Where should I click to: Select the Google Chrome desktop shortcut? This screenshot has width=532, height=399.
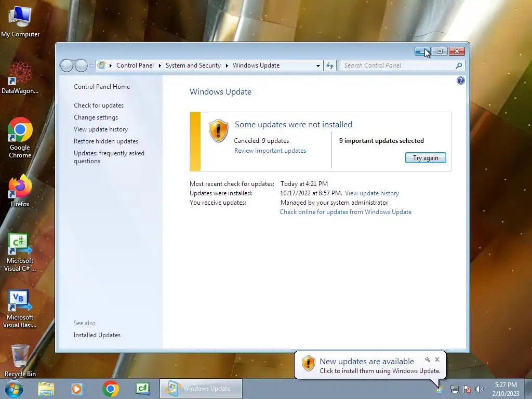pos(20,138)
